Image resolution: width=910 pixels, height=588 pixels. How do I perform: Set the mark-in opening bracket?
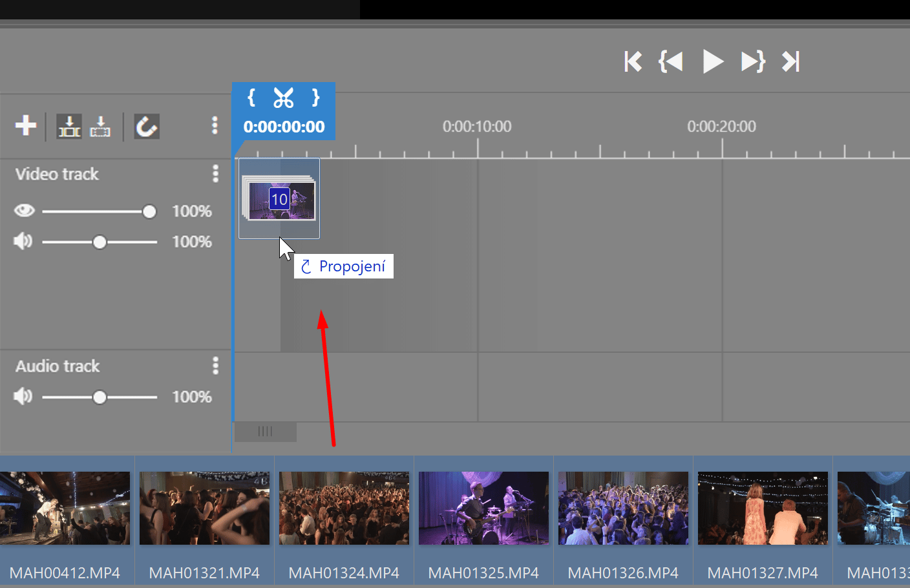coord(251,98)
